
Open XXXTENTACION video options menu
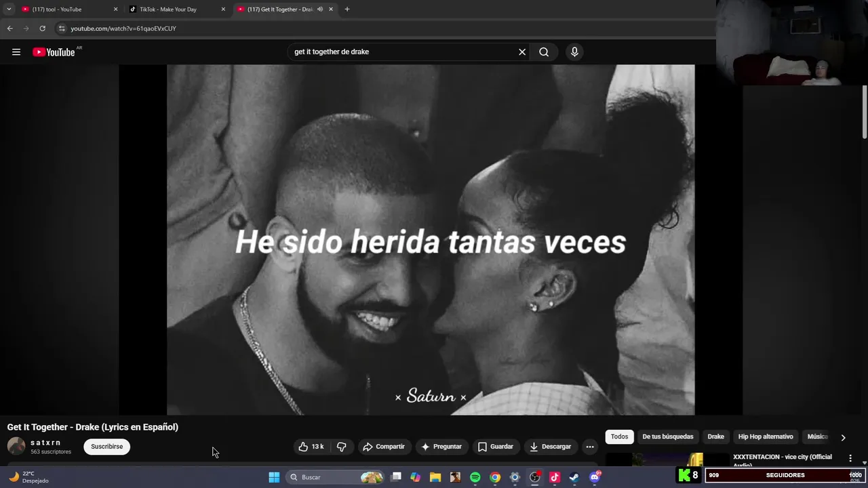(x=850, y=459)
